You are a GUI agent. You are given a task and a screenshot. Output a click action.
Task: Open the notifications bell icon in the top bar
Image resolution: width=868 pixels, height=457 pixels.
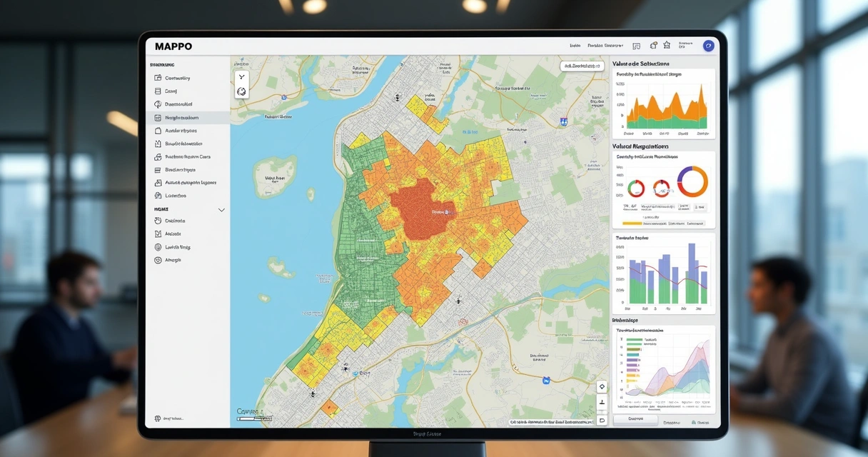pyautogui.click(x=653, y=44)
